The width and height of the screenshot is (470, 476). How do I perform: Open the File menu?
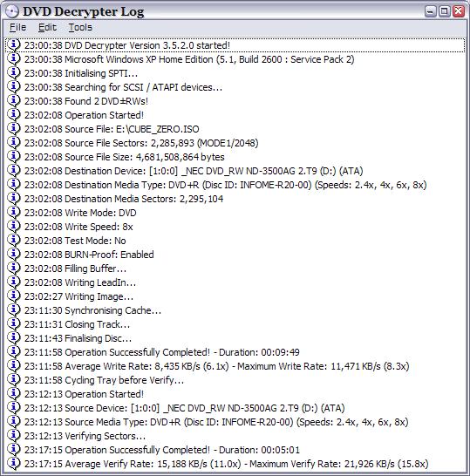(17, 27)
